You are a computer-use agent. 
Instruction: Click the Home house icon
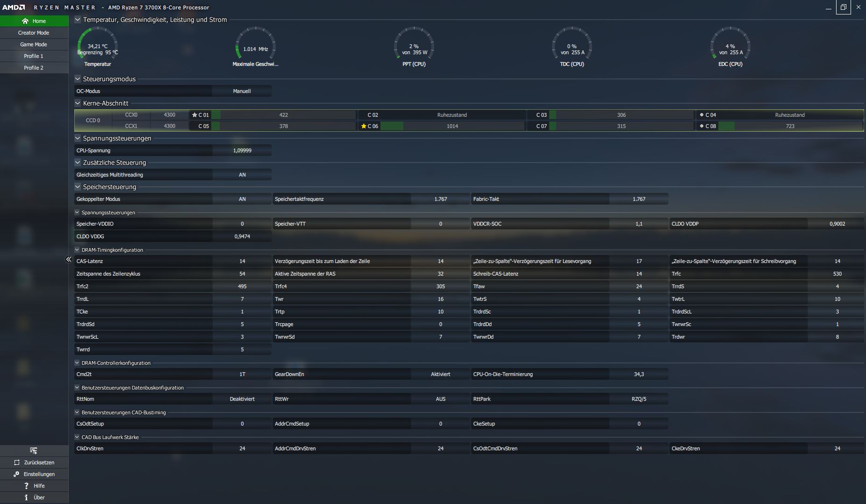coord(25,21)
